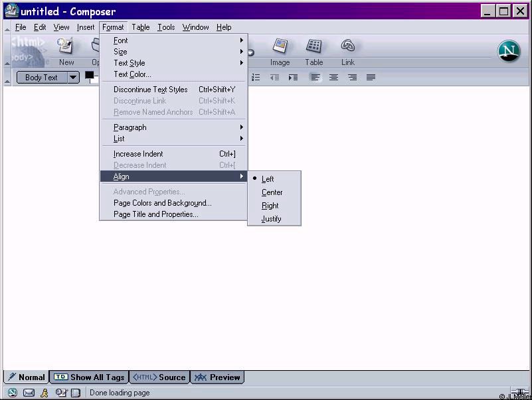Screen dimensions: 532x400
Task: Switch to Show All Tags tab
Action: [89, 377]
